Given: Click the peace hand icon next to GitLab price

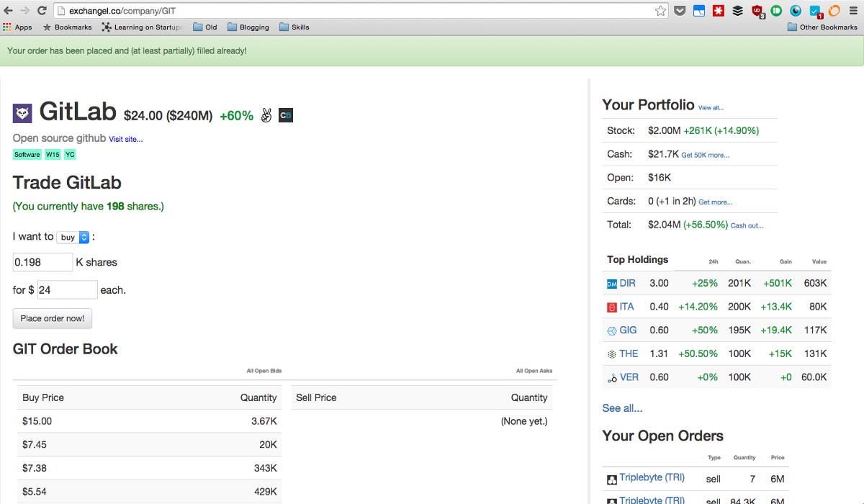Looking at the screenshot, I should click(x=266, y=115).
